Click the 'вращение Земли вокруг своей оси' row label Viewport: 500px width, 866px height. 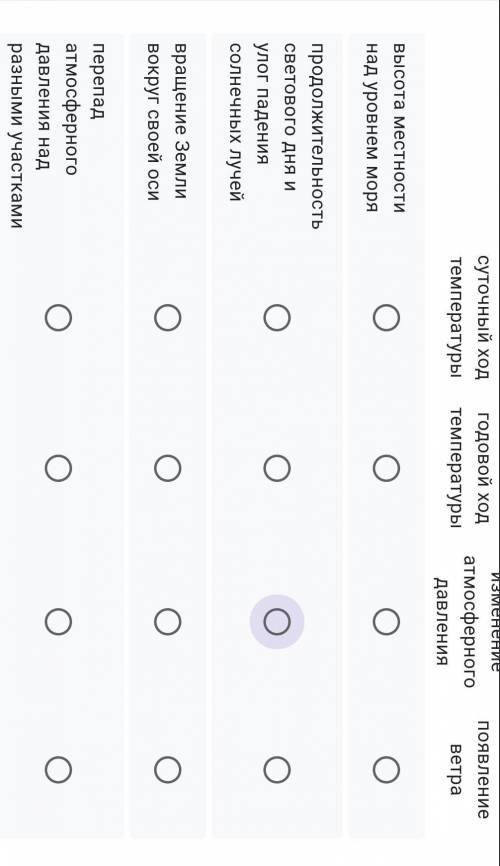pos(167,122)
